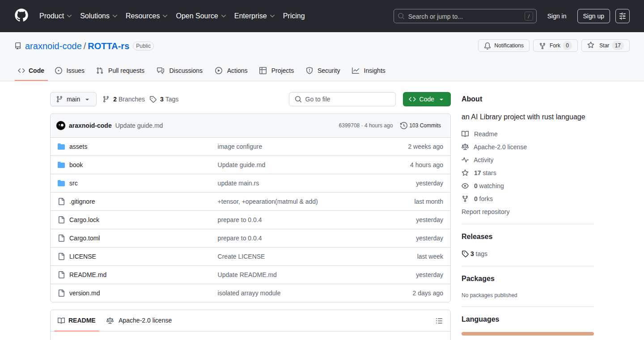Switch to the Projects tab
Screen dimensions: 644x340
pyautogui.click(x=277, y=71)
